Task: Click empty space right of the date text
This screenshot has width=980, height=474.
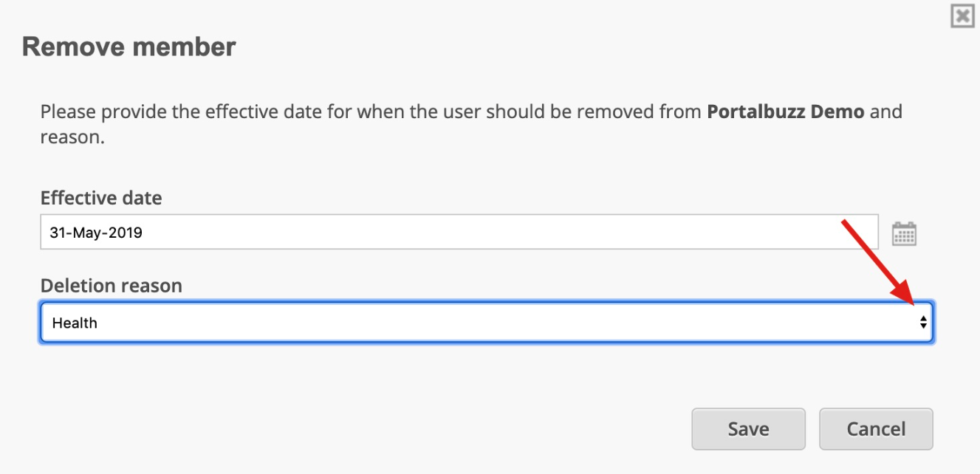Action: point(510,232)
